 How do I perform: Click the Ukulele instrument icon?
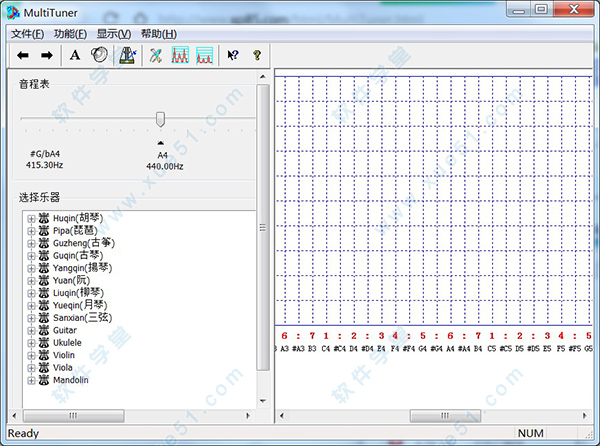pyautogui.click(x=44, y=343)
